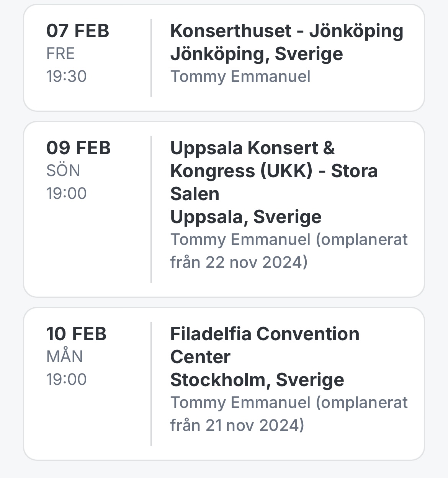Tap the 19:30 start time

[67, 76]
